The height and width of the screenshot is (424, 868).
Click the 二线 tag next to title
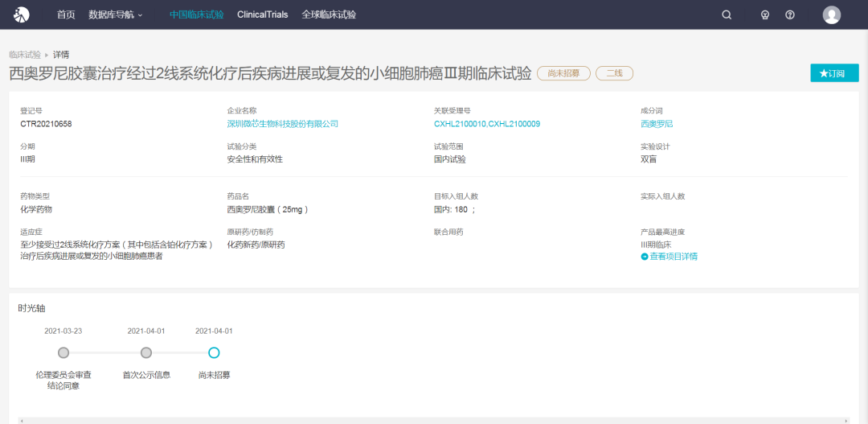[x=615, y=73]
